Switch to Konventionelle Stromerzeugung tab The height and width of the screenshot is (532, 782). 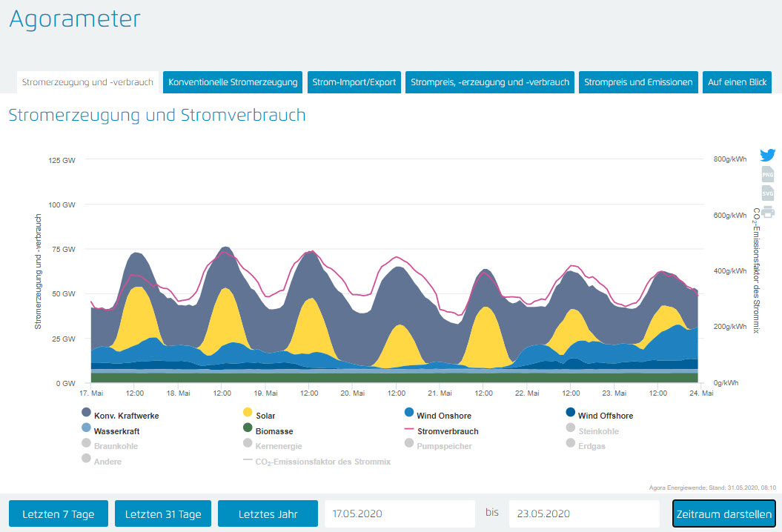point(233,82)
